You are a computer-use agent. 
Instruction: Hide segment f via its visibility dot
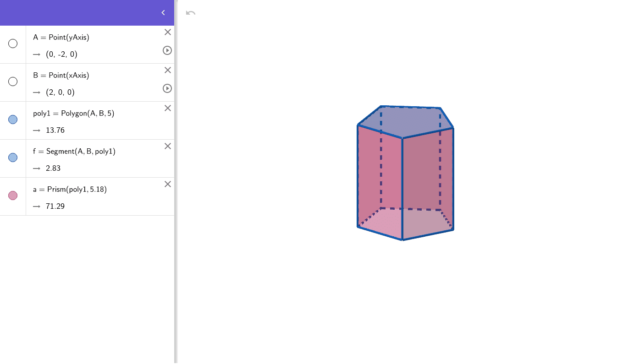pos(13,158)
